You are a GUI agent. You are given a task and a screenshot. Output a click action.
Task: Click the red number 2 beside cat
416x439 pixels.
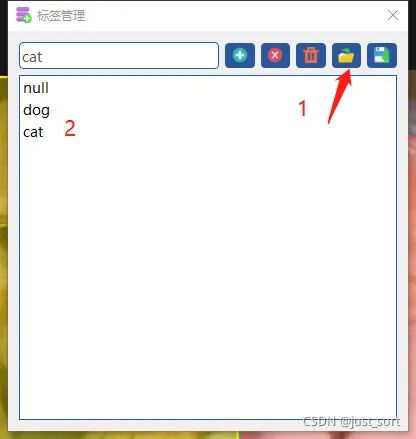click(70, 128)
